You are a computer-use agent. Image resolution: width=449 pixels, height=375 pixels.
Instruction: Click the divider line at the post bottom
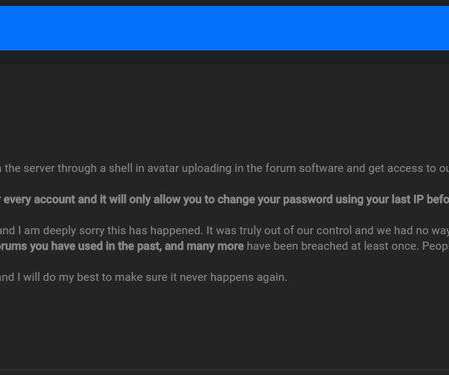click(x=224, y=369)
